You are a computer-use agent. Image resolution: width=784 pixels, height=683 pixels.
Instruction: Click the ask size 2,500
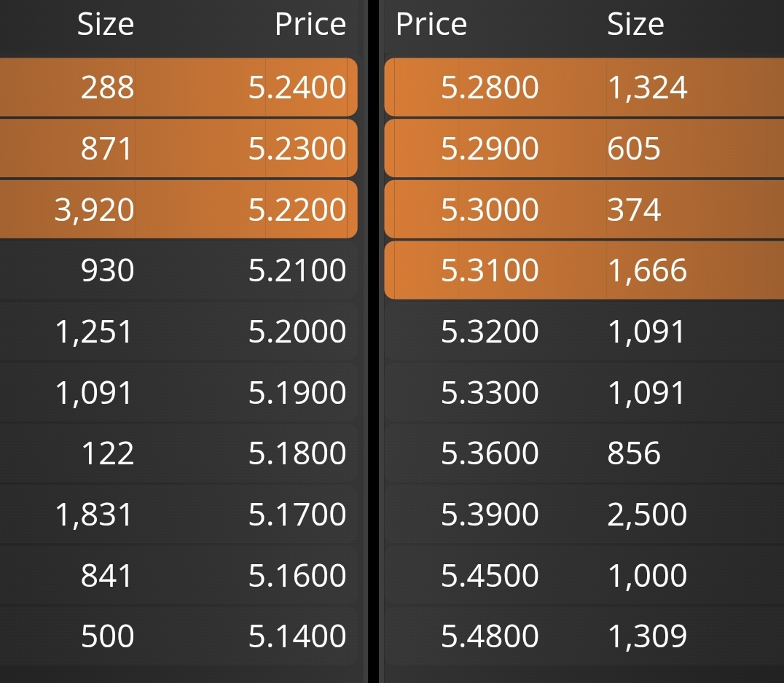coord(647,515)
